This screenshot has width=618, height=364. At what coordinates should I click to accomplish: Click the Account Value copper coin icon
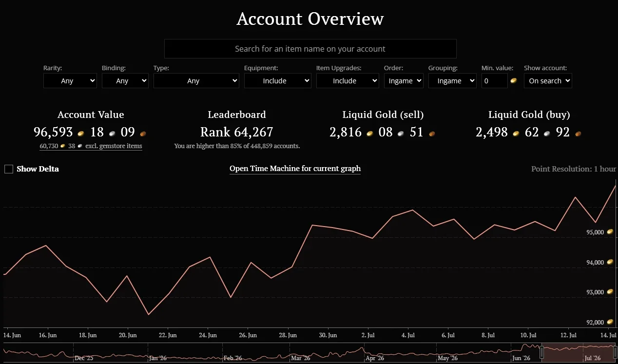coord(143,133)
